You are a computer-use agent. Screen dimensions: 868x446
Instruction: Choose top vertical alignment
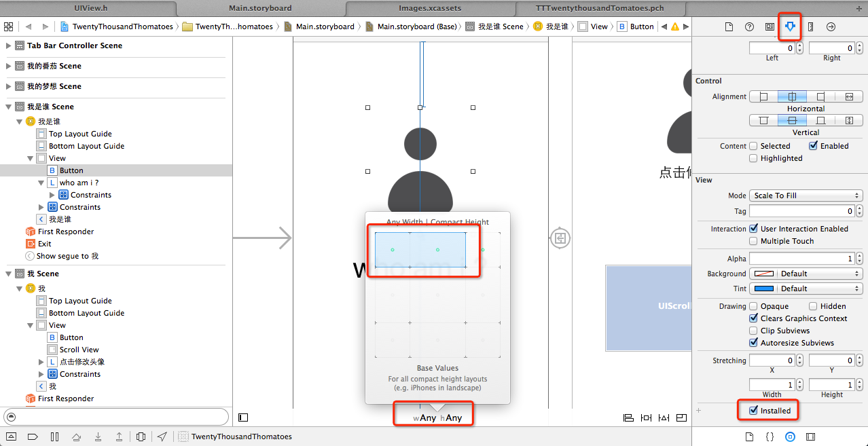tap(763, 121)
